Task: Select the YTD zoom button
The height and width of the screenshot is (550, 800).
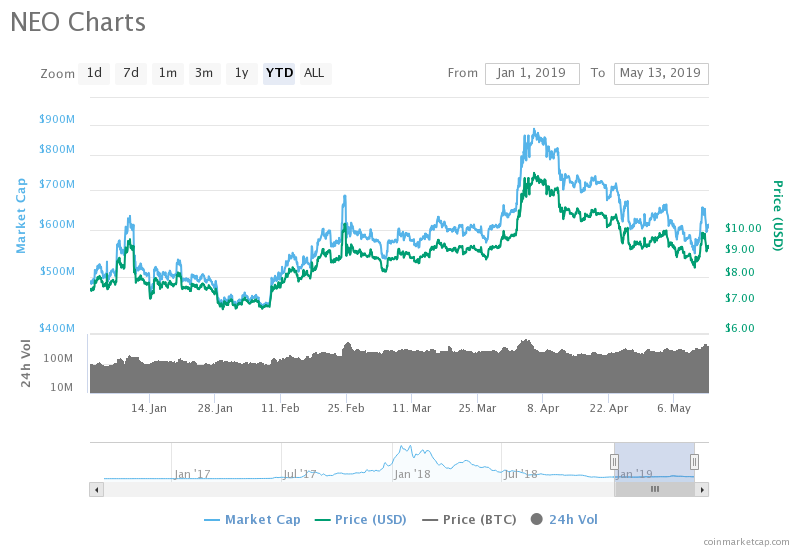Action: (x=279, y=73)
